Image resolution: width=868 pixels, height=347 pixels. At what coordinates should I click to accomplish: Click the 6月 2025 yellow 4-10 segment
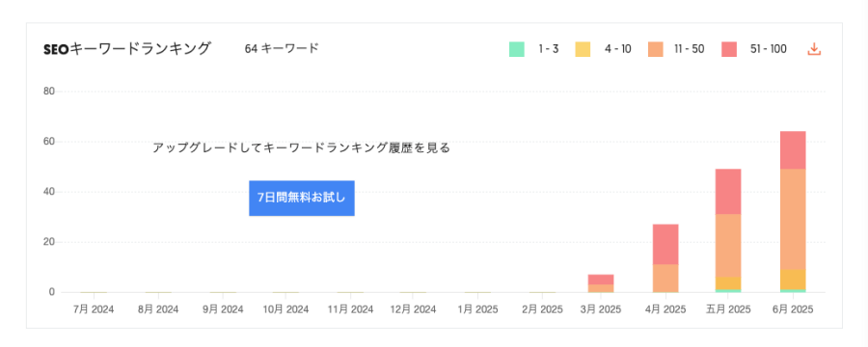tap(793, 279)
